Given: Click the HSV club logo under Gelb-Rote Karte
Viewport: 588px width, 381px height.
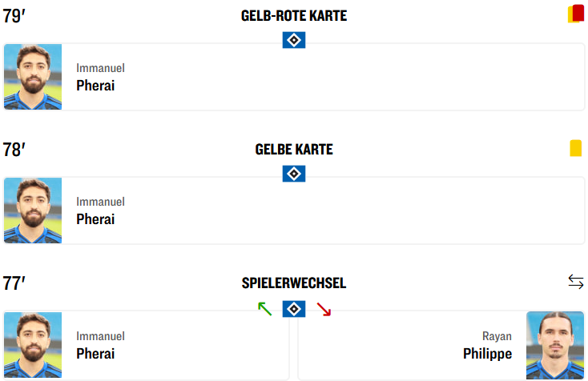Looking at the screenshot, I should pyautogui.click(x=294, y=39).
